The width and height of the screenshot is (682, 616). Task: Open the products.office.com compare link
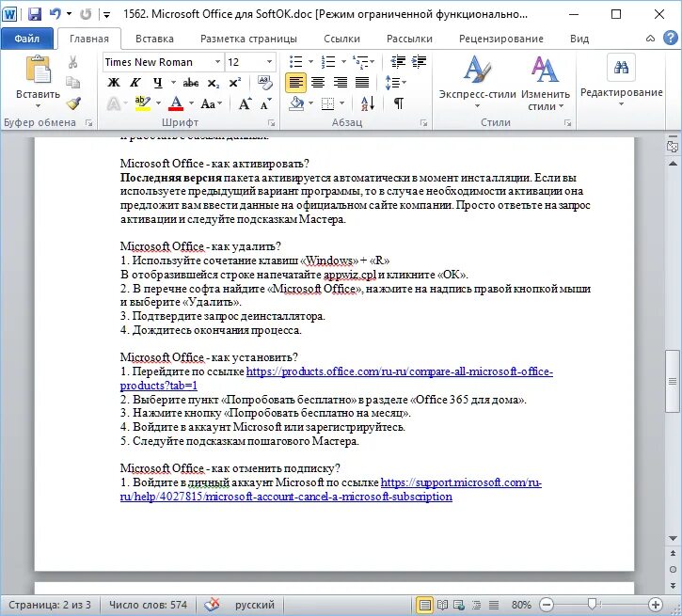click(336, 379)
